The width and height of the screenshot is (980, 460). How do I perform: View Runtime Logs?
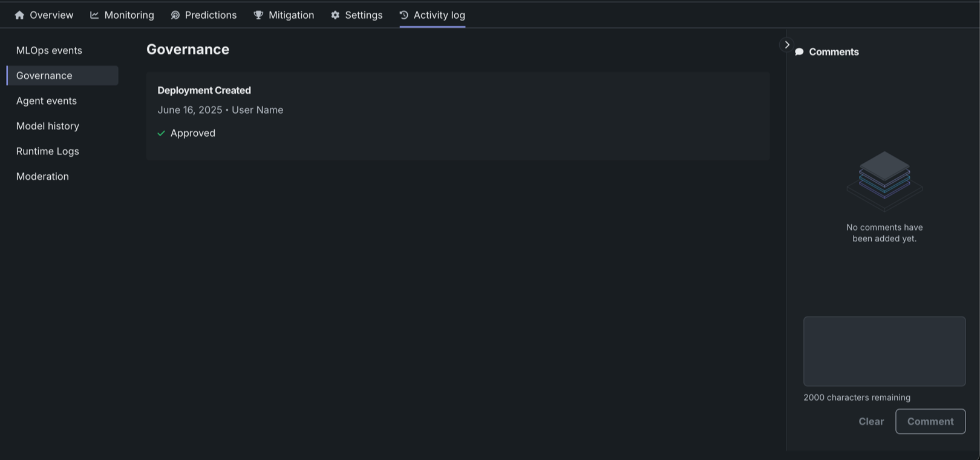click(x=48, y=151)
